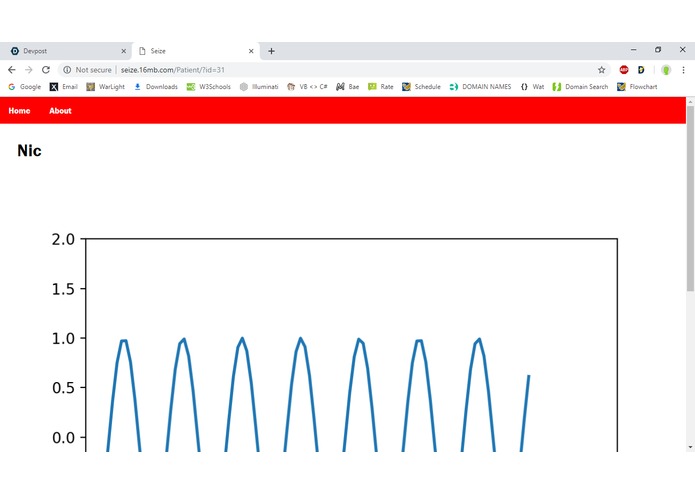Click the scrollbar down arrow
This screenshot has height=494, width=695.
coord(690,447)
